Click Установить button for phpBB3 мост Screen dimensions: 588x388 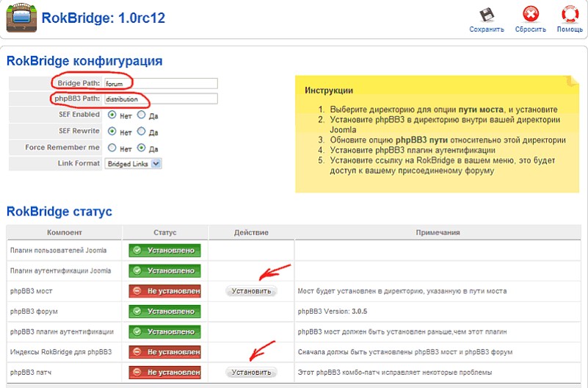(251, 291)
